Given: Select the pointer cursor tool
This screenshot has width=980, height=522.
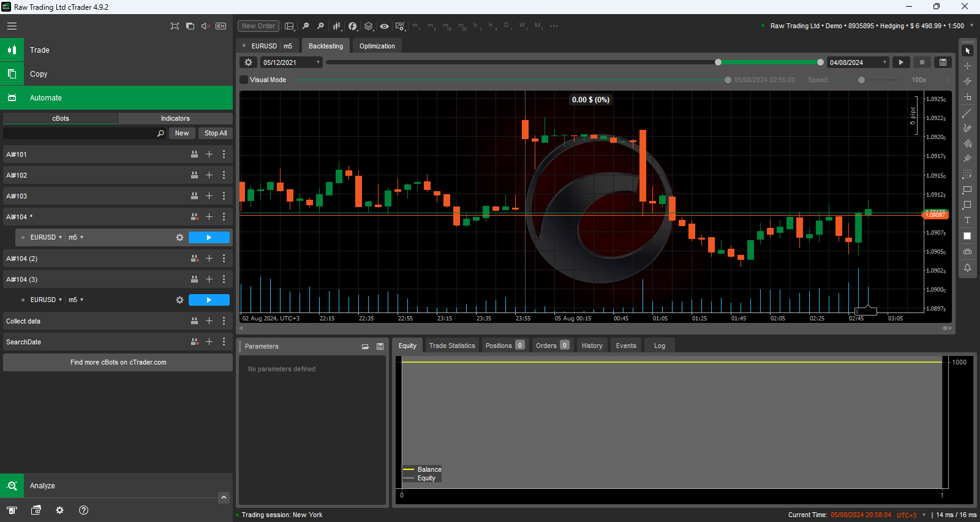Looking at the screenshot, I should click(x=968, y=51).
